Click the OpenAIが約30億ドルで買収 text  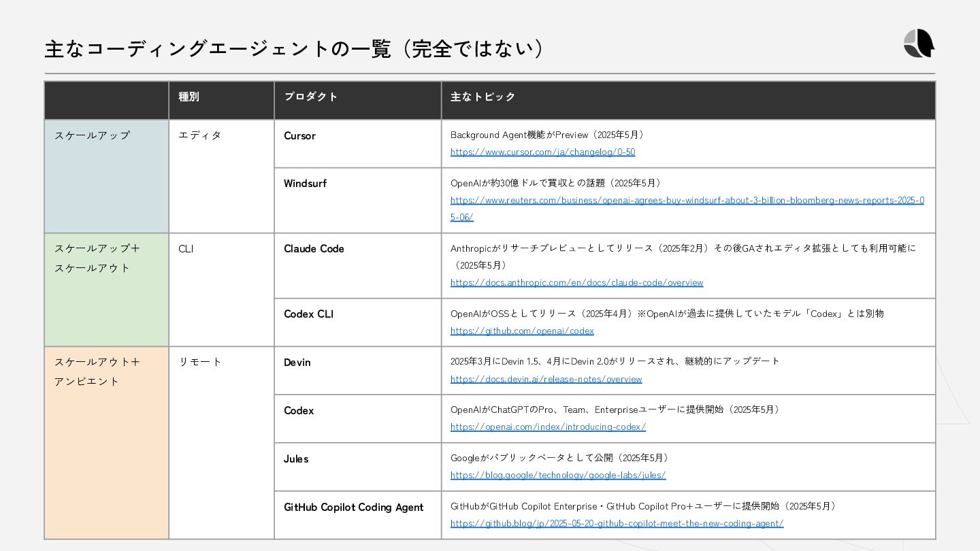coord(555,183)
